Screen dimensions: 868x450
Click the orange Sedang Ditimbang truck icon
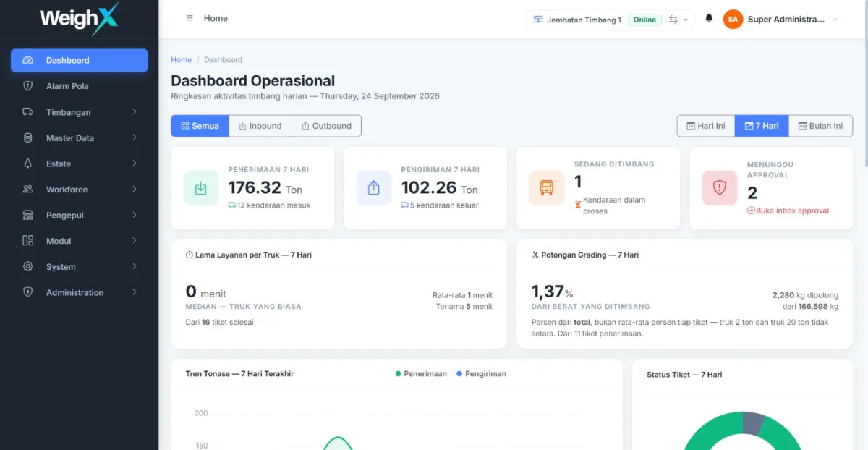pyautogui.click(x=546, y=188)
